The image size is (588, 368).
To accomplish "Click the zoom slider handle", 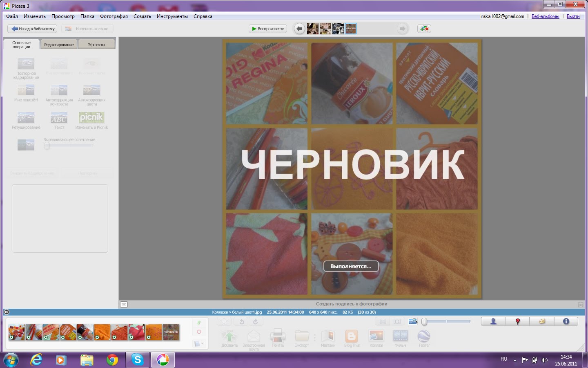I will 424,322.
